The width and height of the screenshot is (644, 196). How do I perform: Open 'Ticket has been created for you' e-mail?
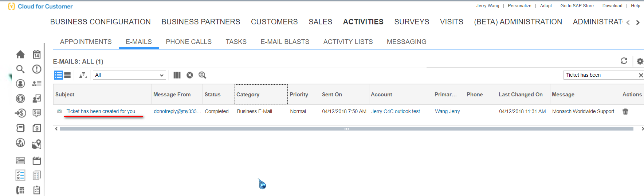click(x=101, y=111)
